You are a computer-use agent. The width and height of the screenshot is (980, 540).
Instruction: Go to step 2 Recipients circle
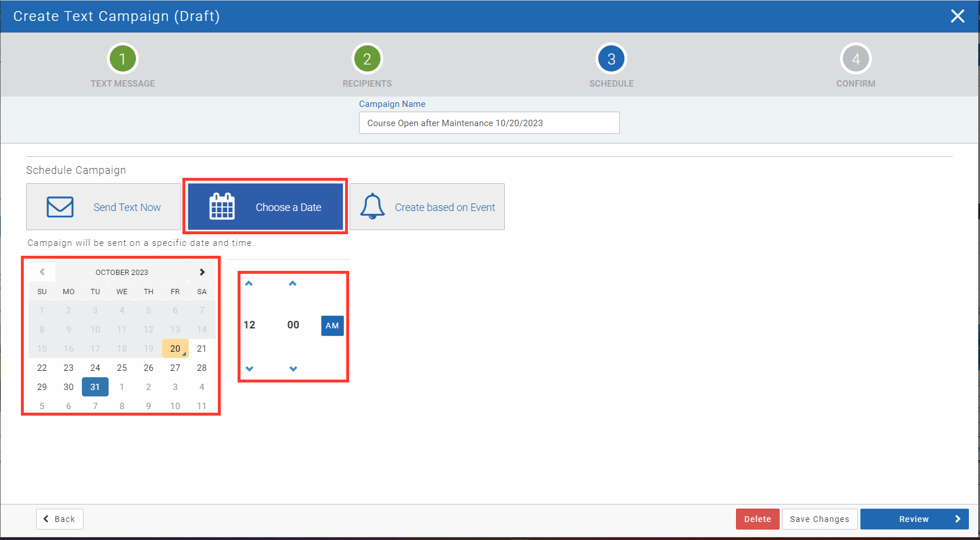coord(367,59)
